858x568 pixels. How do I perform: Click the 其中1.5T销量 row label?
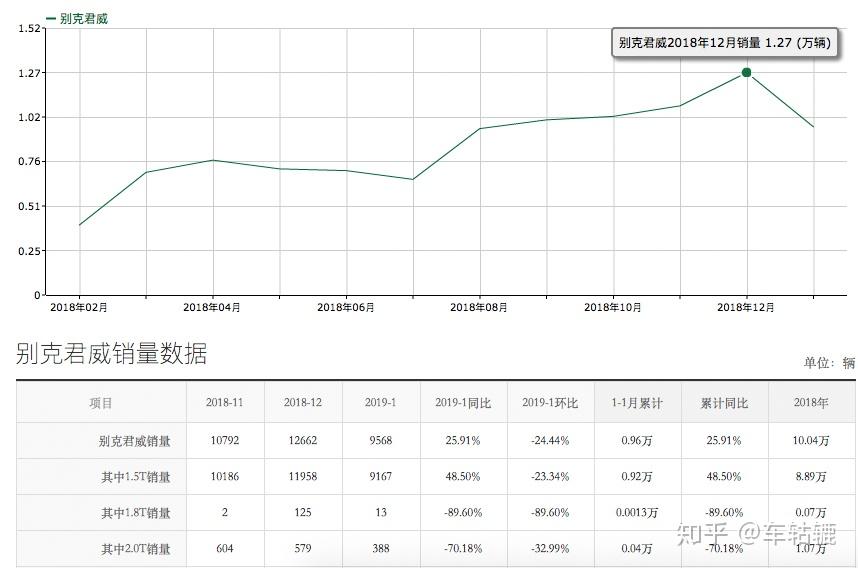point(136,477)
